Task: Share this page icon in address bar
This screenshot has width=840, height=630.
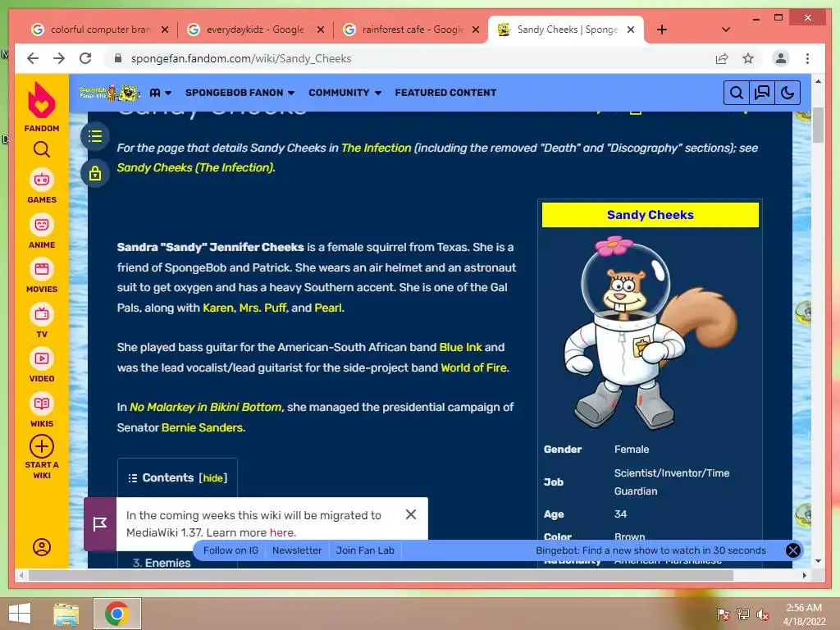Action: click(x=722, y=58)
